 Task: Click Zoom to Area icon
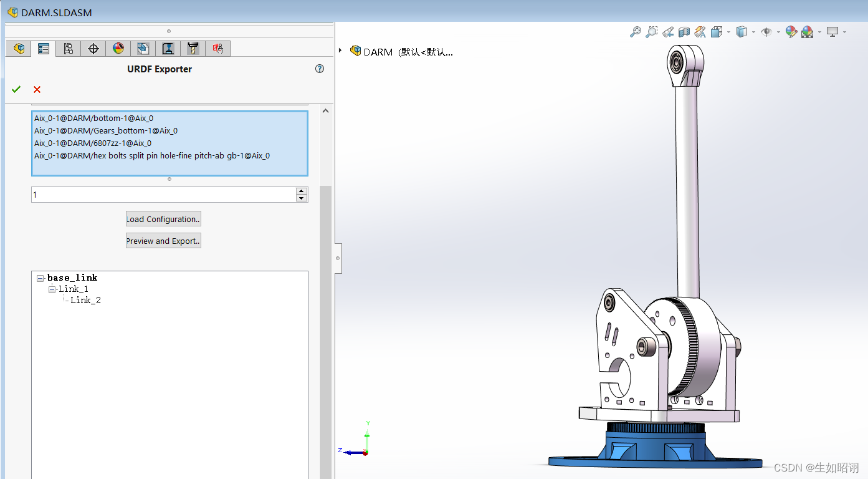[x=651, y=32]
